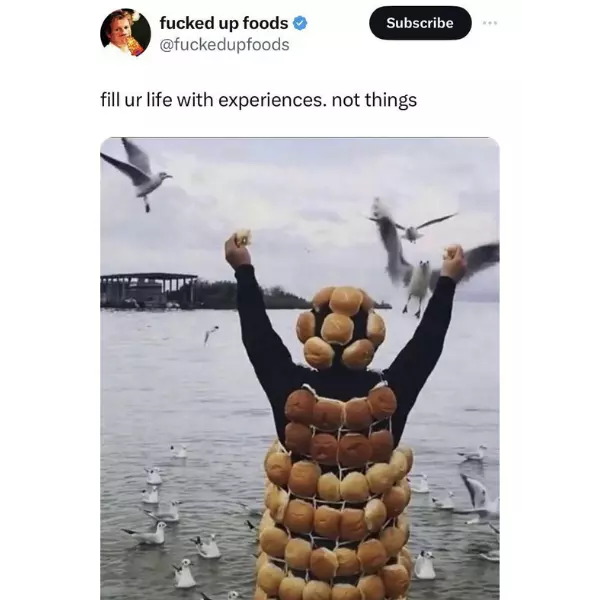Click the bread roll held in left raised hand
Image resolution: width=600 pixels, height=600 pixels.
tap(243, 237)
